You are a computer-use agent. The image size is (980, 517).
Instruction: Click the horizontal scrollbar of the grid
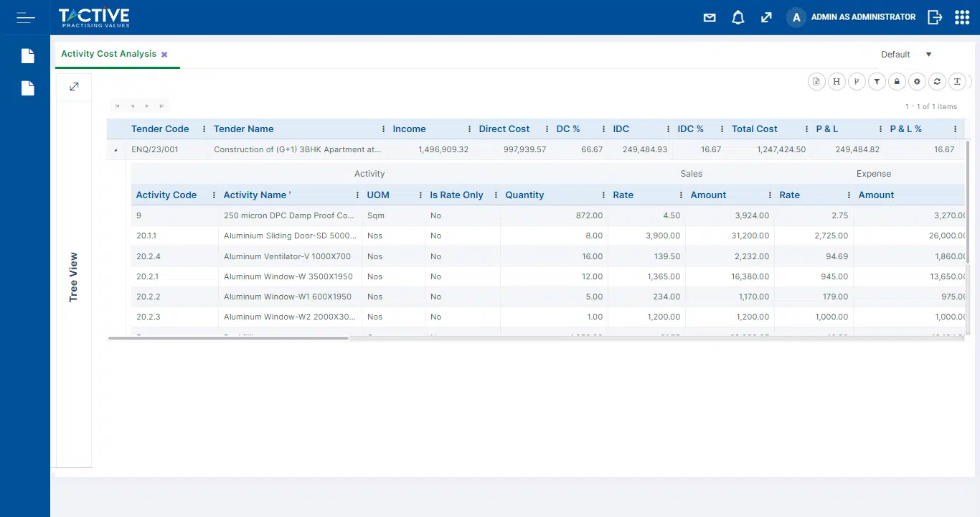coord(228,337)
